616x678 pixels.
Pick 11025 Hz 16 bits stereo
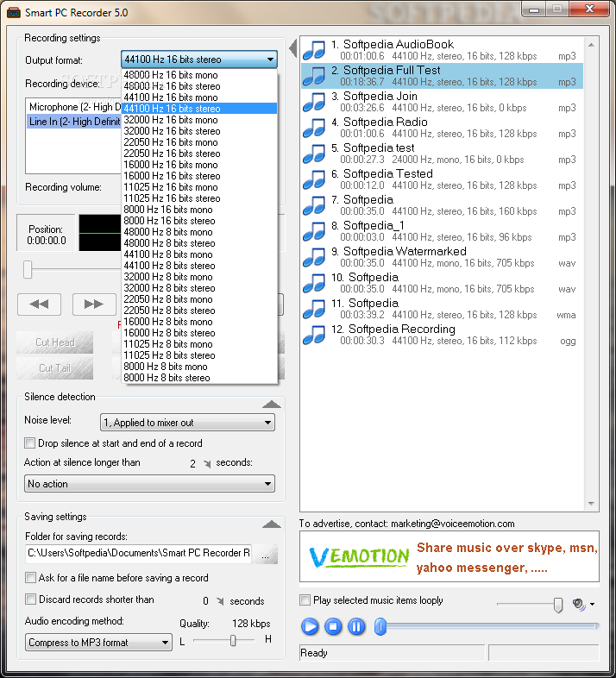click(199, 198)
